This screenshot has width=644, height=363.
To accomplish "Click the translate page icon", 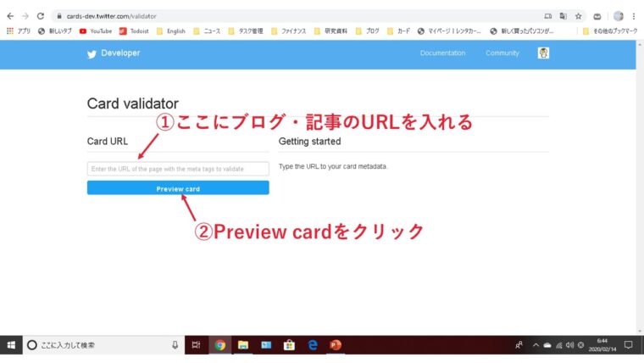I will click(x=563, y=16).
